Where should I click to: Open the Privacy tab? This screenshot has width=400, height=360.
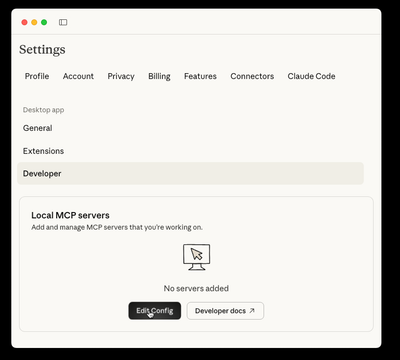coord(121,76)
